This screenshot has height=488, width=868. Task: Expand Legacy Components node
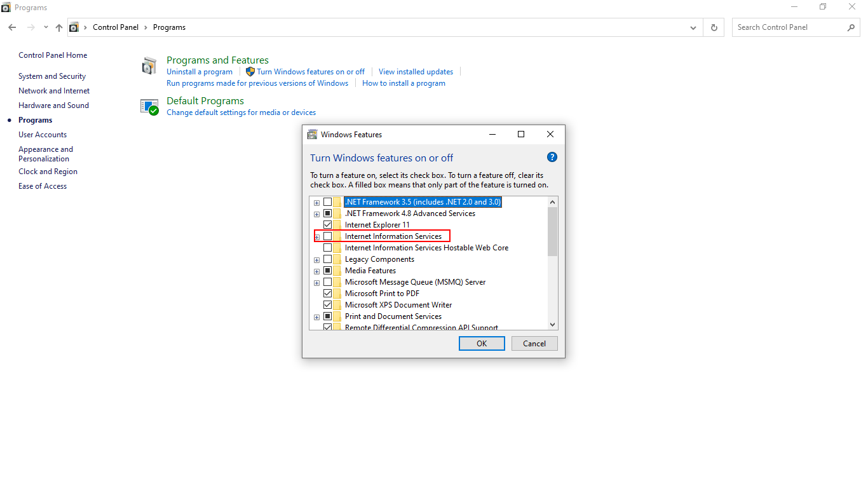pyautogui.click(x=317, y=260)
